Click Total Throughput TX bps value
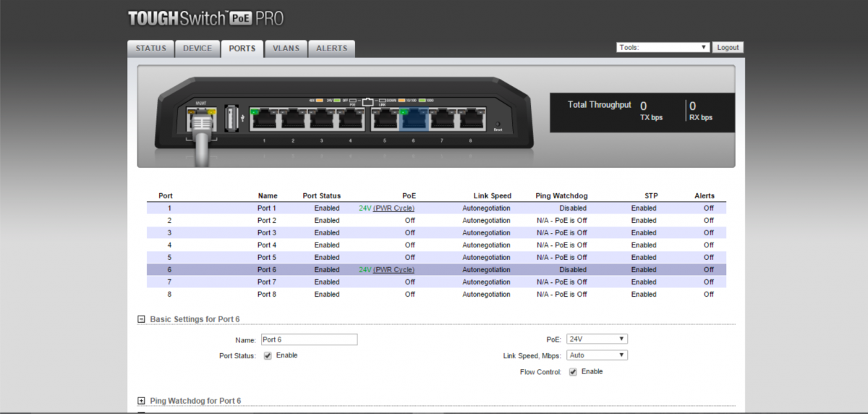868x414 pixels. (x=644, y=106)
